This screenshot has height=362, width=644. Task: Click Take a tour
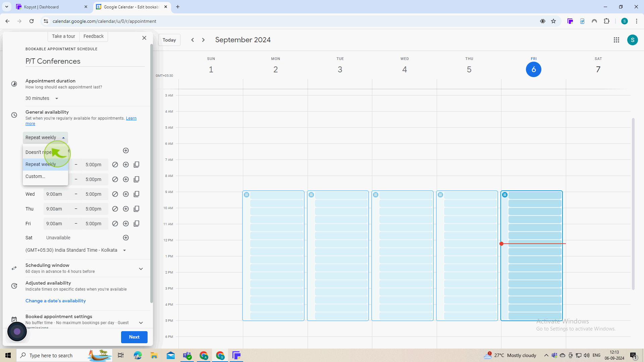point(63,36)
